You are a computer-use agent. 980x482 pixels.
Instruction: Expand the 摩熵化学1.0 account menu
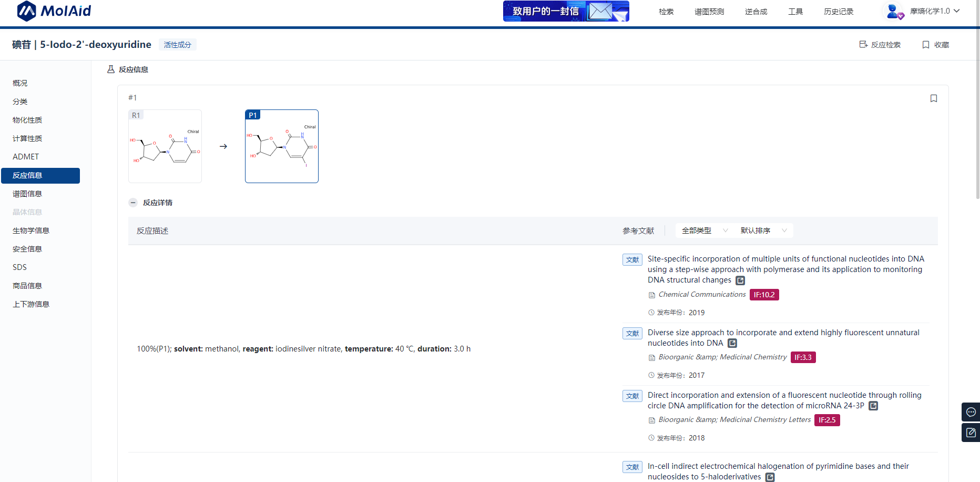pos(935,11)
